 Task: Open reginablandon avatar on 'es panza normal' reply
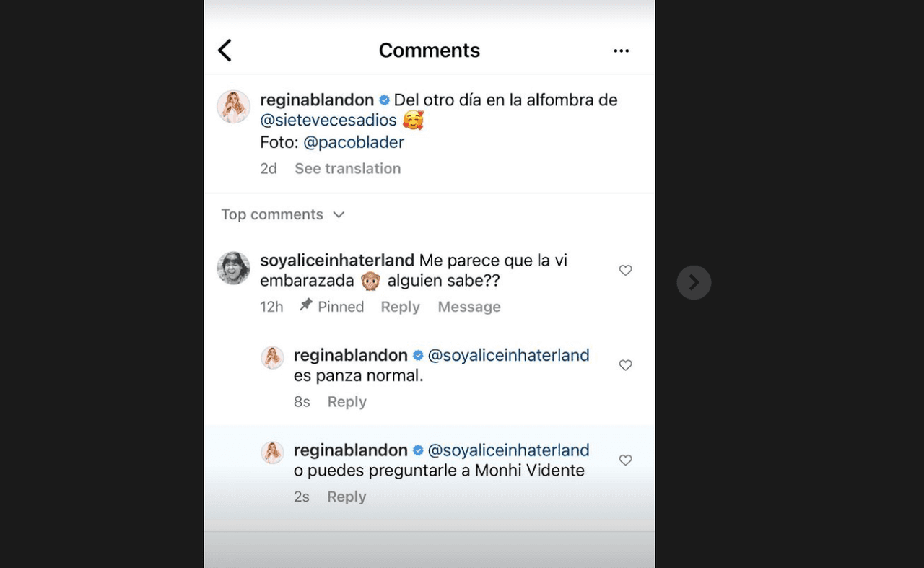pos(272,357)
